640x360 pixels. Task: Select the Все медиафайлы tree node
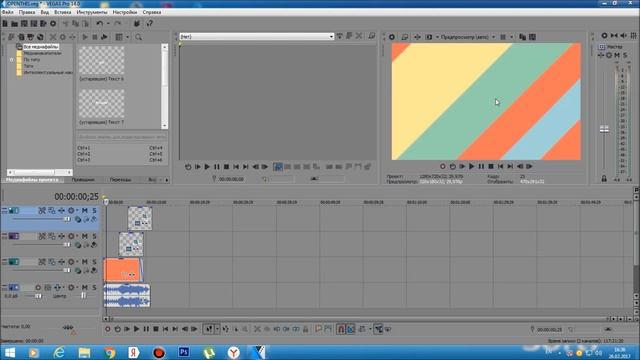(41, 47)
